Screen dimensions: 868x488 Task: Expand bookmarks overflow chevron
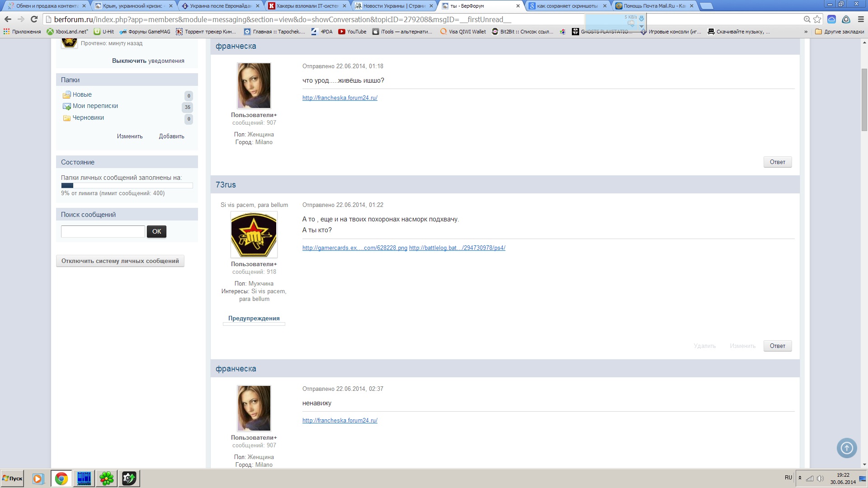click(x=806, y=32)
